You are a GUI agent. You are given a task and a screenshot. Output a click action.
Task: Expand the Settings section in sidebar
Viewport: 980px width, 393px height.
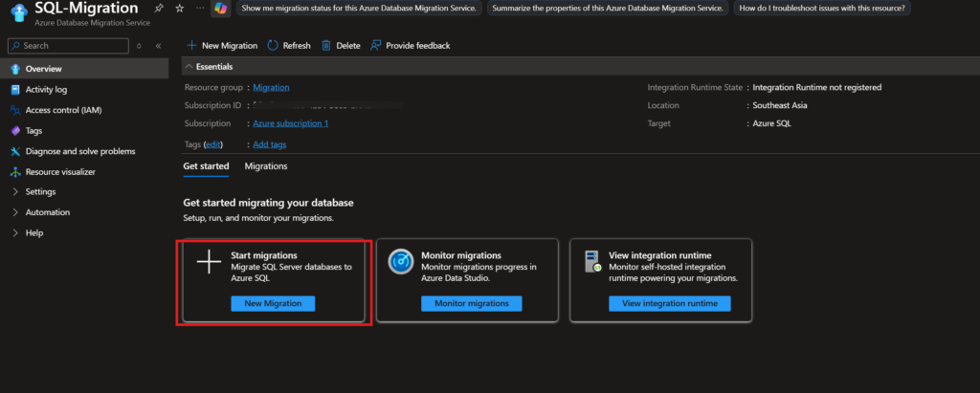coord(14,192)
